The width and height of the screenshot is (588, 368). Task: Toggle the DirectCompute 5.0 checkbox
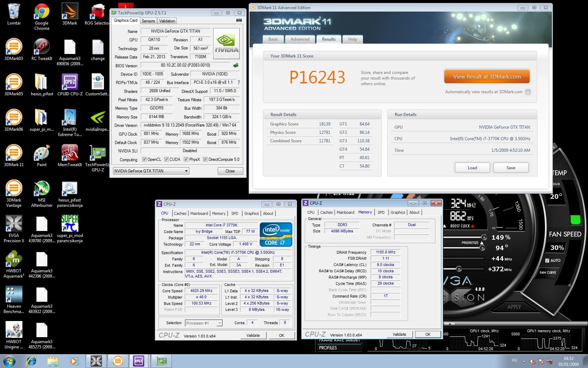[205, 159]
